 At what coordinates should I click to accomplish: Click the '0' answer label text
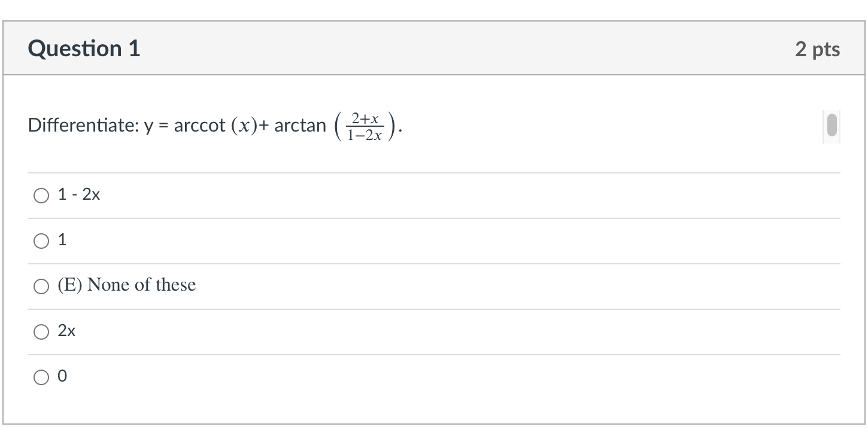coord(62,377)
